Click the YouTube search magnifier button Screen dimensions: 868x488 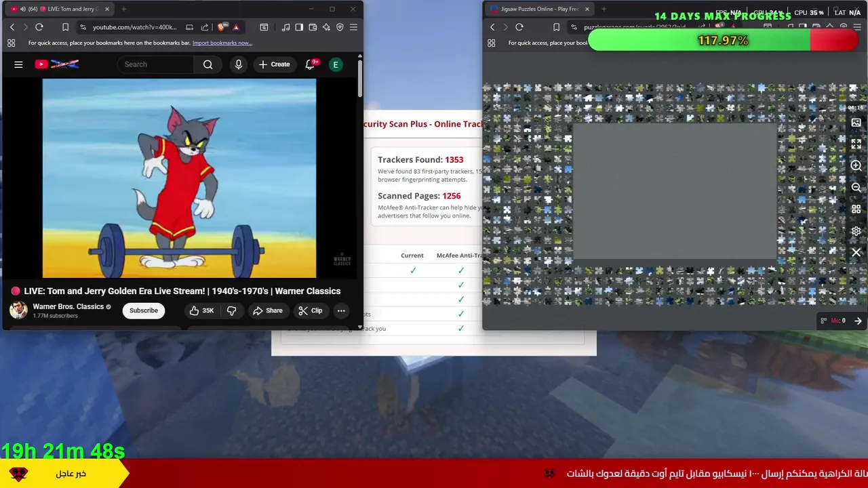(x=208, y=64)
